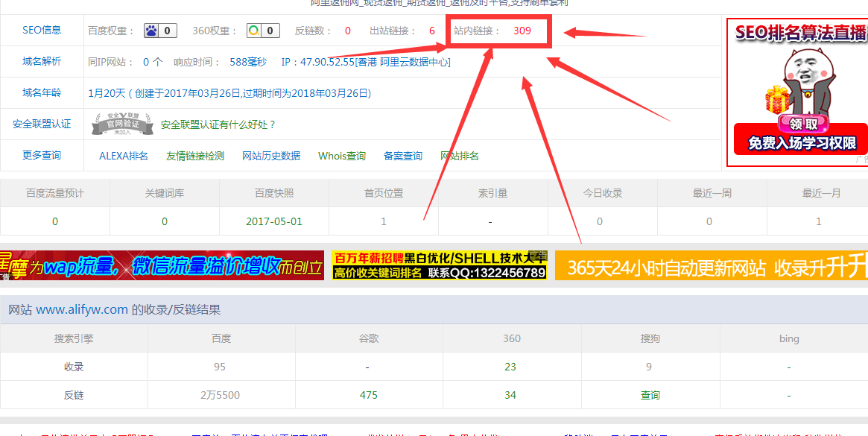Click the 360 weight circle icon
The width and height of the screenshot is (868, 436).
point(255,31)
